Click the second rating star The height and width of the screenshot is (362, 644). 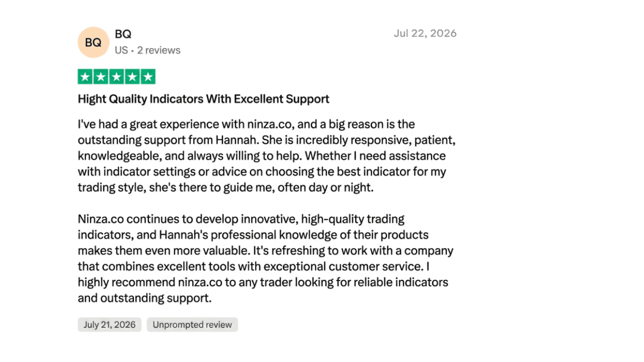101,77
